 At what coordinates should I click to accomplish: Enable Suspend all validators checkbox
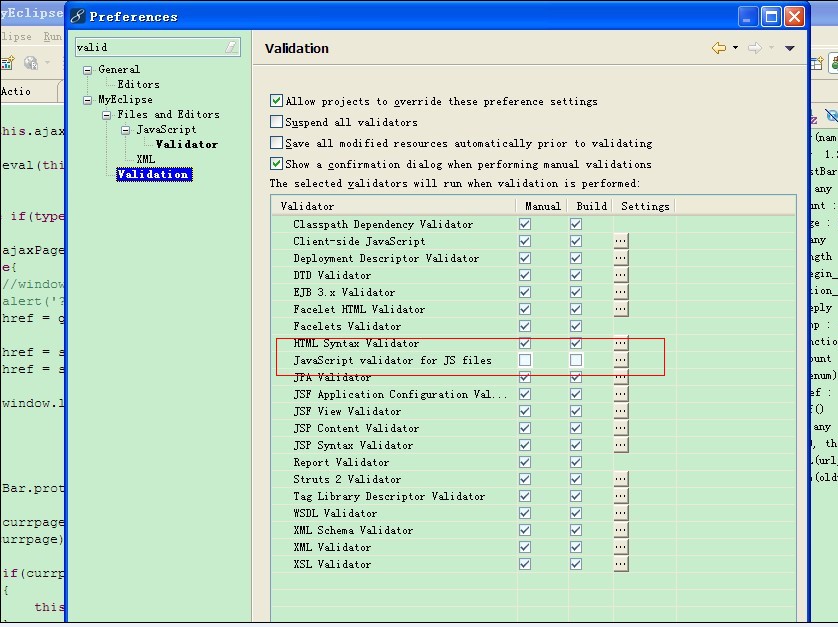pyautogui.click(x=276, y=122)
